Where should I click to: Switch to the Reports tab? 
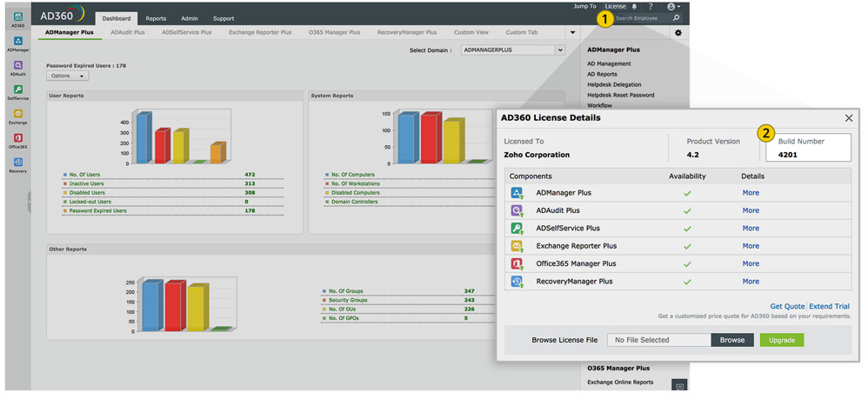[x=156, y=18]
